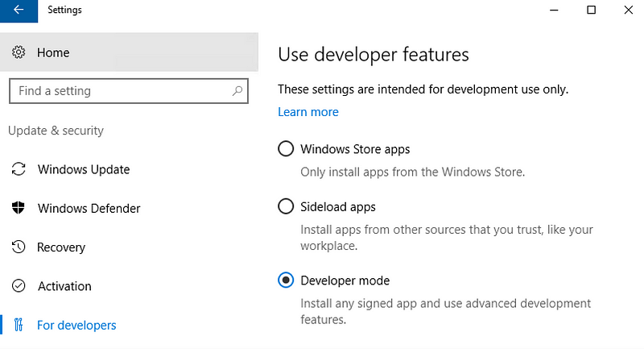Screen dimensions: 644x349
Task: Maximize the Settings window
Action: (x=591, y=10)
